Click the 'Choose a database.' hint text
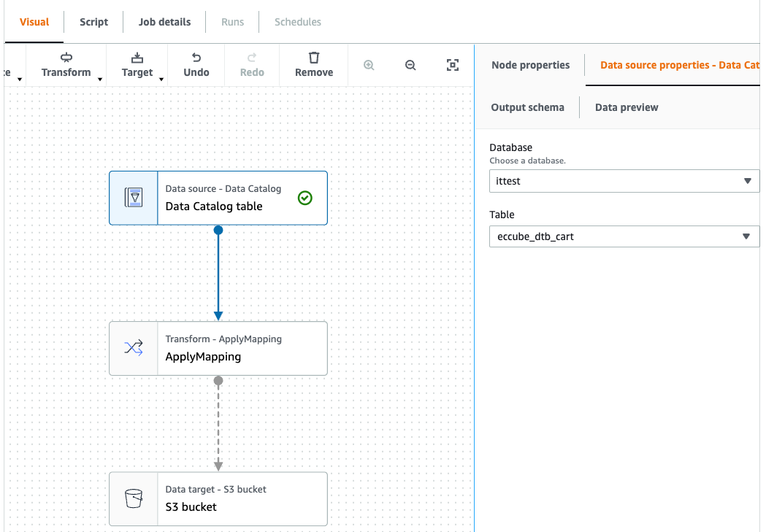The width and height of the screenshot is (766, 532). 528,161
